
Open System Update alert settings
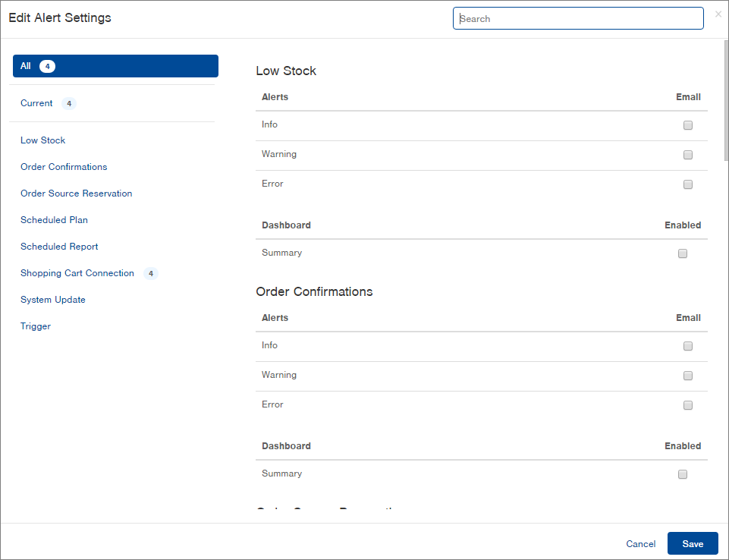pyautogui.click(x=52, y=299)
